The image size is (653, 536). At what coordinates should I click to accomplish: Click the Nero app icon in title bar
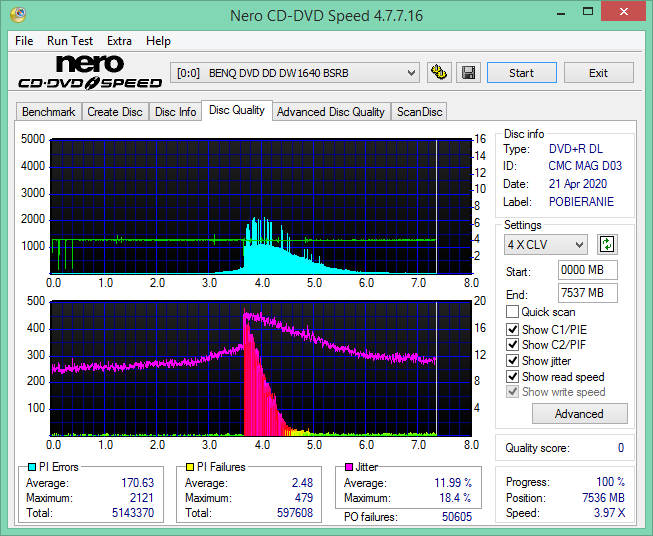[18, 15]
